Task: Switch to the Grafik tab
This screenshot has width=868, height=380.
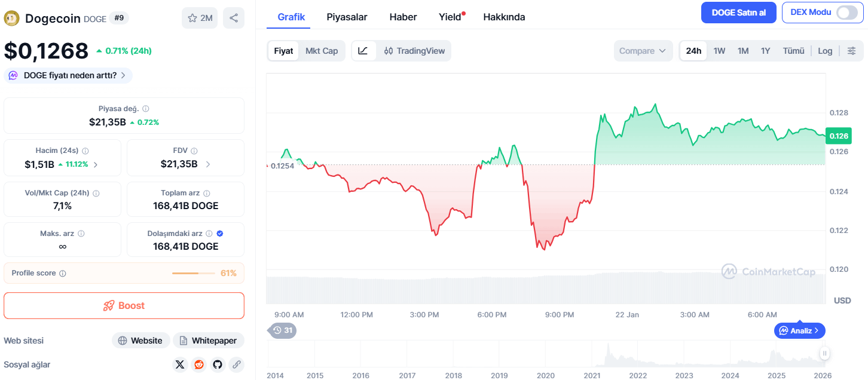Action: point(291,17)
